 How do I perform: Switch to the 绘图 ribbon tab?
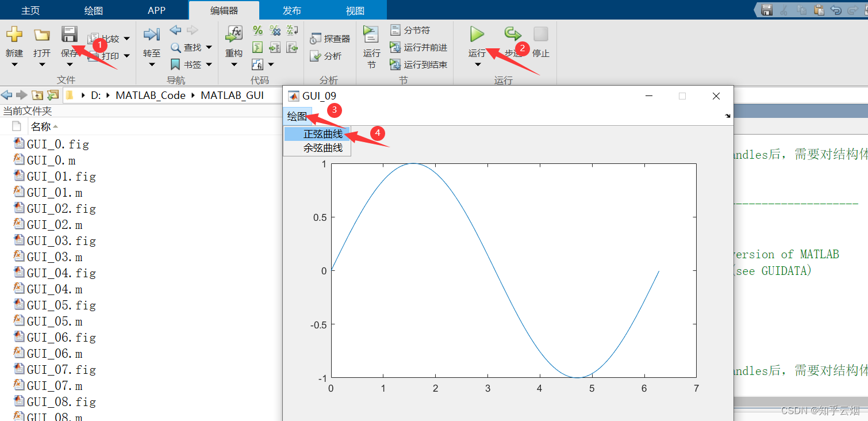93,10
